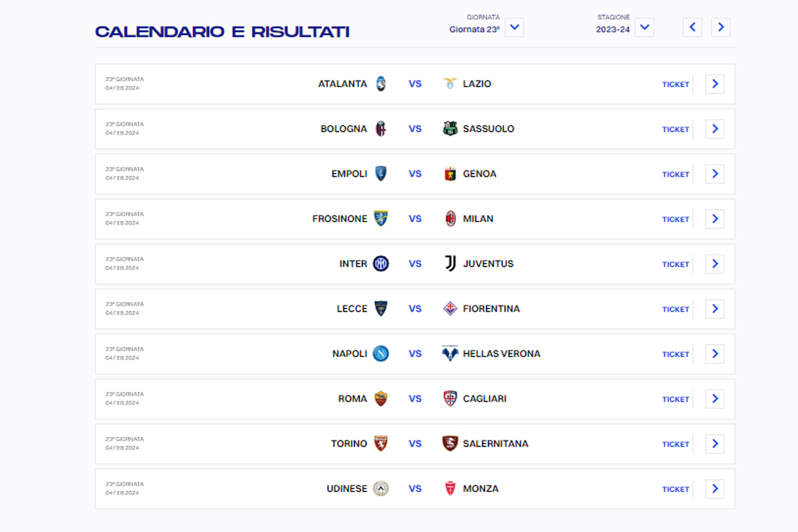This screenshot has width=798, height=532.
Task: Click the Sassuolo team crest
Action: click(450, 129)
